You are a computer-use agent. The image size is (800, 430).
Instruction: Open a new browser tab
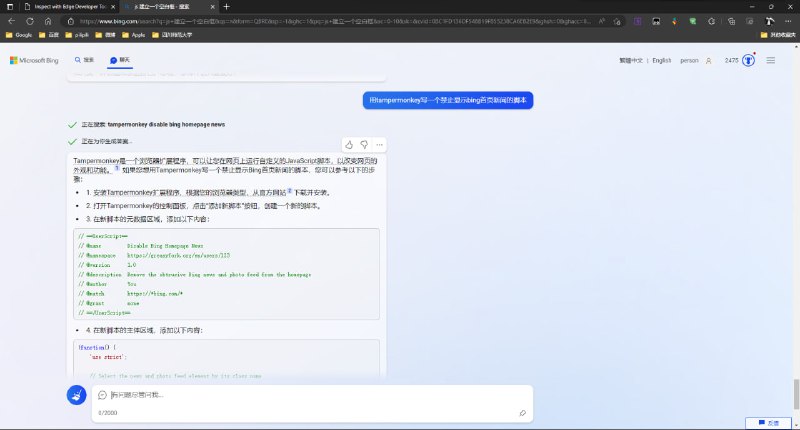point(227,7)
